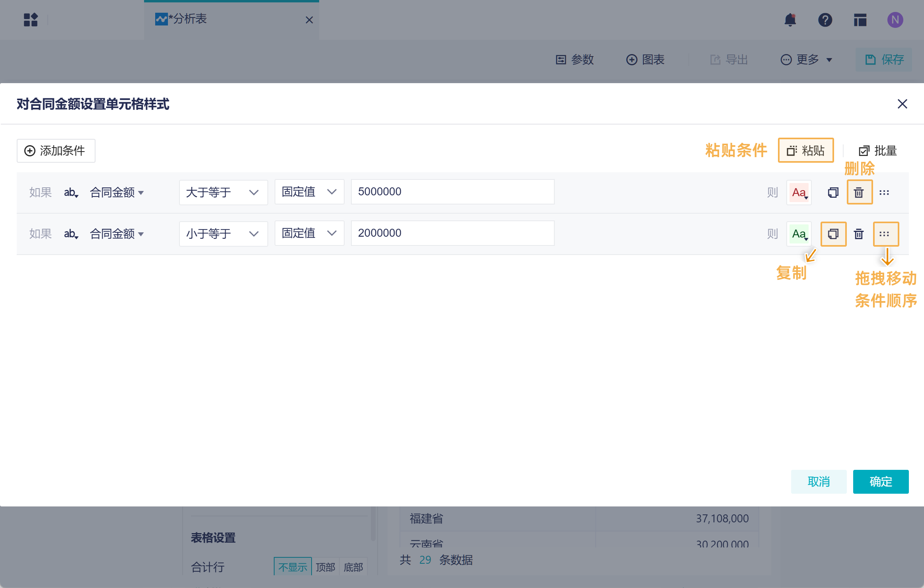Open the help question mark icon
This screenshot has width=924, height=588.
pyautogui.click(x=825, y=19)
